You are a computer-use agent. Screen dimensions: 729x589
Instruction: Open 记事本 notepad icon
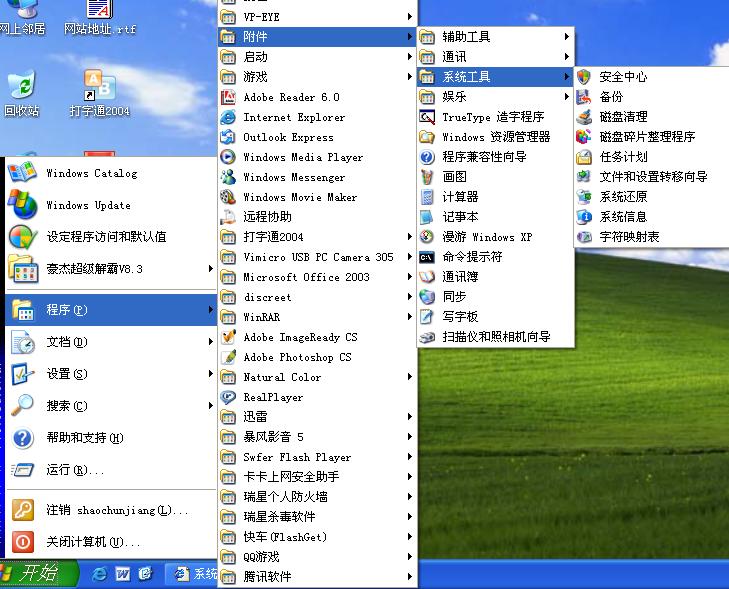click(427, 217)
